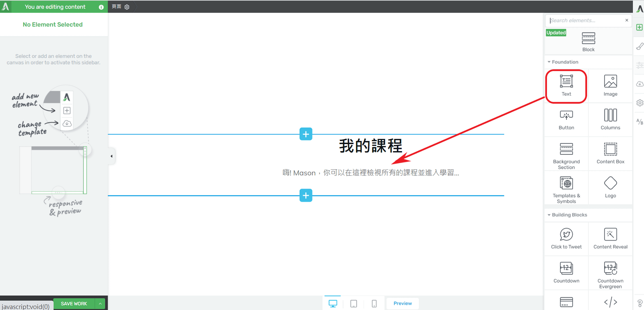Insert the Columns element
The height and width of the screenshot is (310, 644).
pyautogui.click(x=610, y=120)
